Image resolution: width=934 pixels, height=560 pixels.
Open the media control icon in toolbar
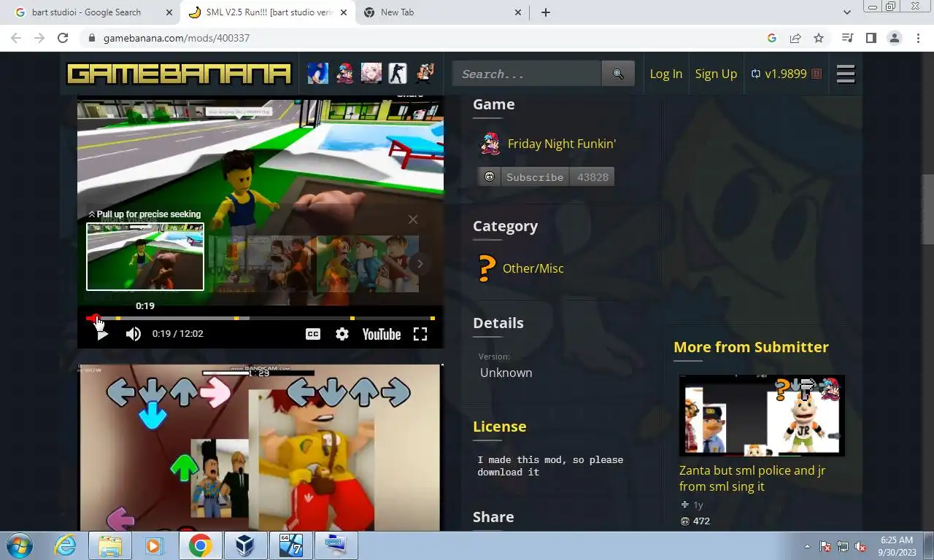click(x=847, y=38)
